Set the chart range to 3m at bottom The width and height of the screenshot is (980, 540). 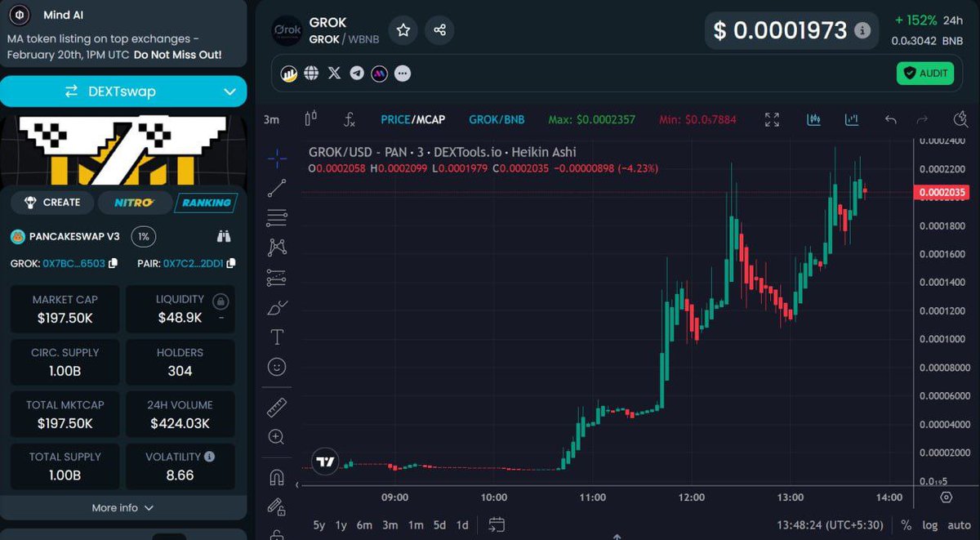click(x=390, y=525)
